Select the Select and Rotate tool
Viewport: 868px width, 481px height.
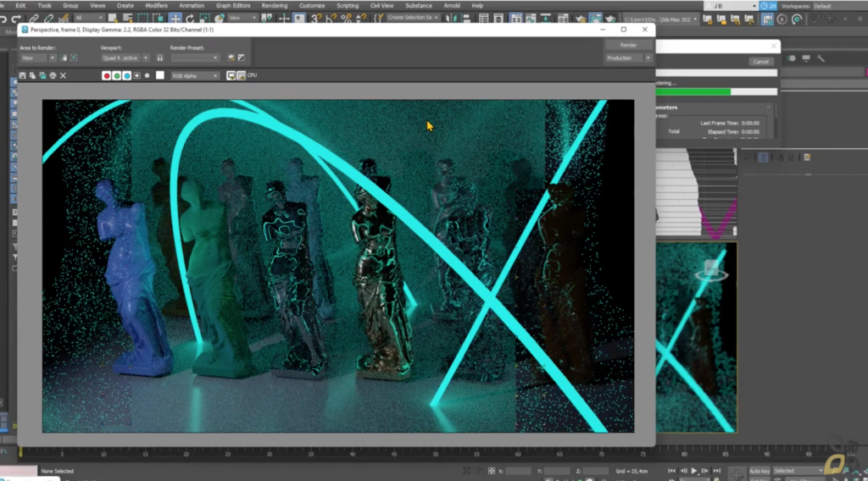190,19
